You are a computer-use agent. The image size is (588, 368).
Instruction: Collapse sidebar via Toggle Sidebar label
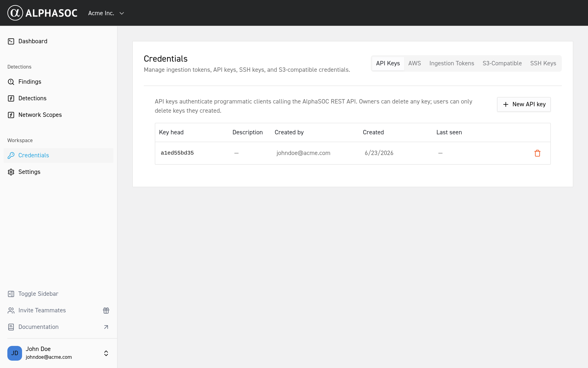[x=38, y=294]
